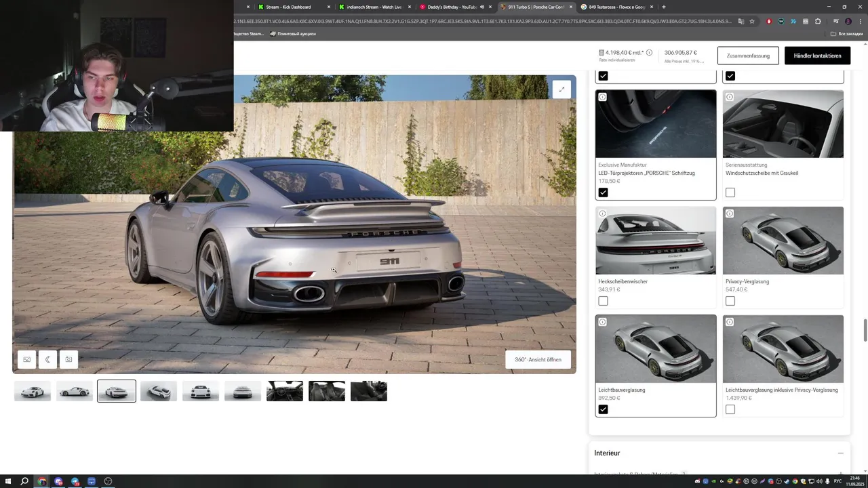Toggle night mode moon icon
868x488 pixels.
47,359
